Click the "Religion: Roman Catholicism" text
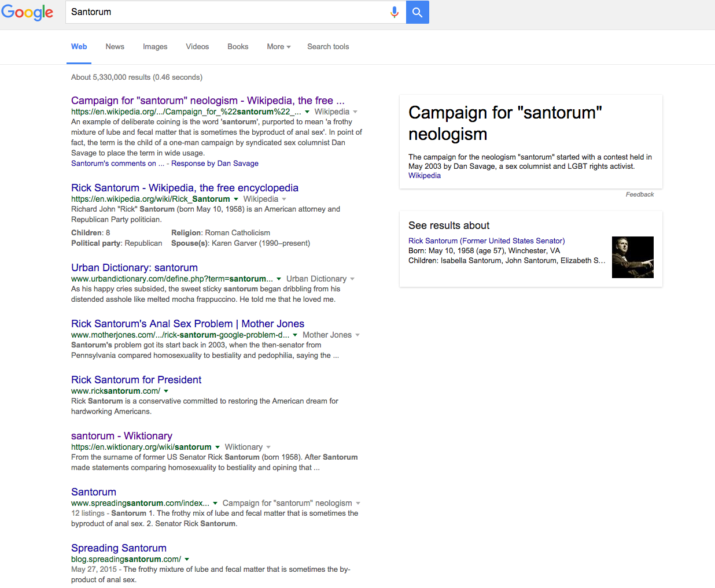The image size is (715, 588). (x=220, y=233)
